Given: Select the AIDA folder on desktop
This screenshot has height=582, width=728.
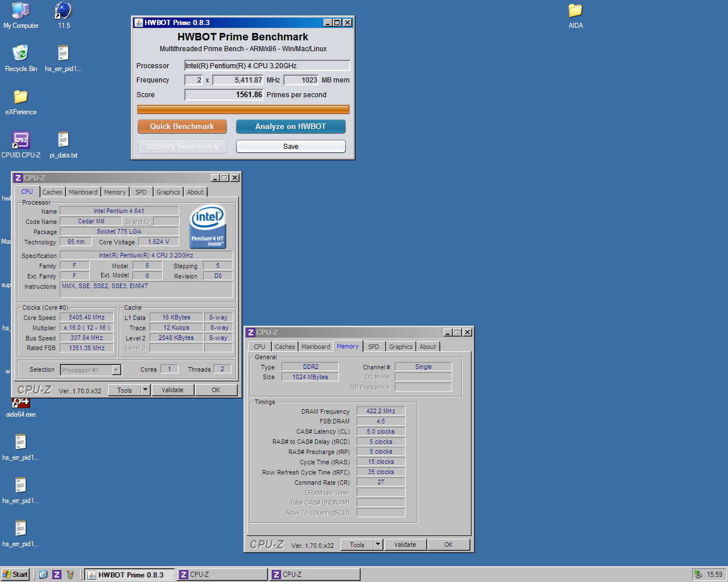Looking at the screenshot, I should click(x=576, y=15).
